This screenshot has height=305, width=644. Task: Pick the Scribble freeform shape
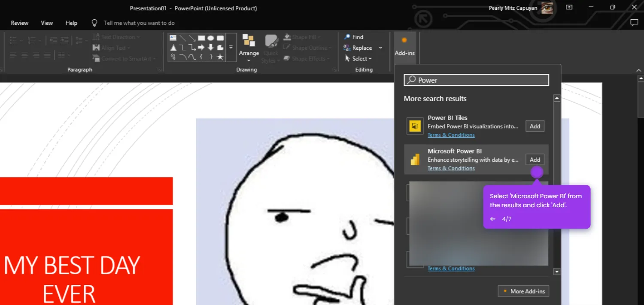click(173, 57)
